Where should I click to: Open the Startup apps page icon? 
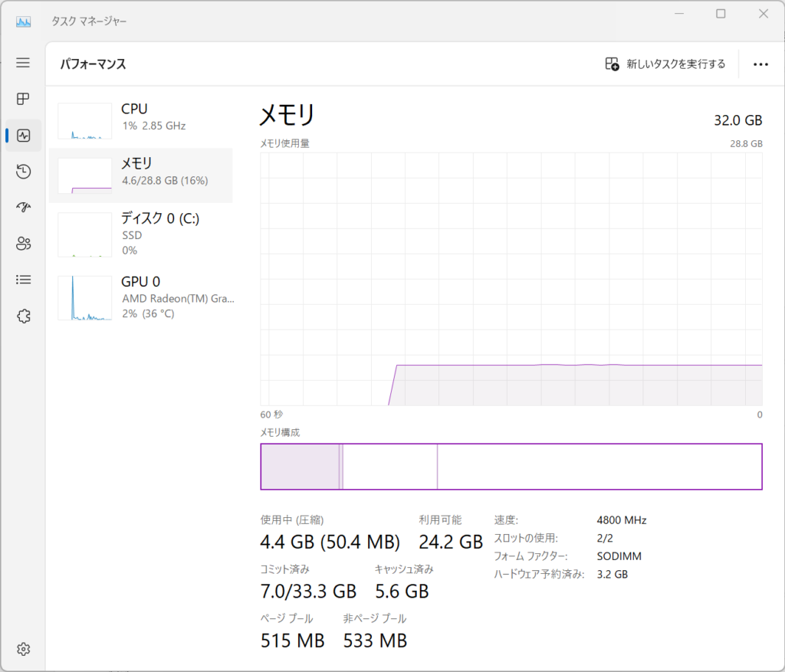[x=24, y=207]
